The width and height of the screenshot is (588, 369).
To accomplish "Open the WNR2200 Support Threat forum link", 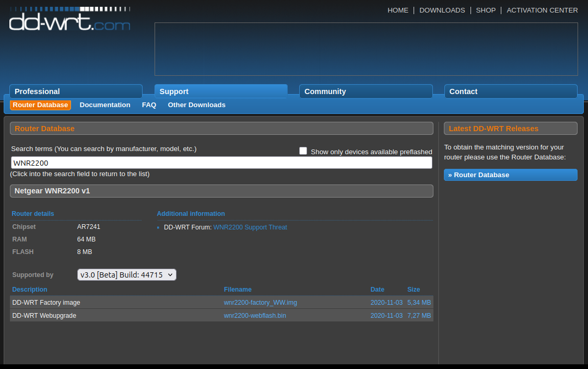I will pos(250,227).
